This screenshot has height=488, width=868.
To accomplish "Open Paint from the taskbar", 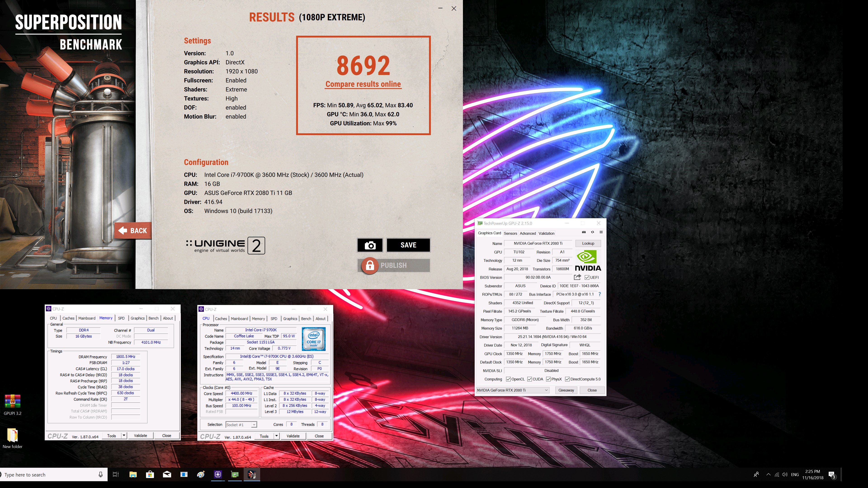I will [201, 474].
